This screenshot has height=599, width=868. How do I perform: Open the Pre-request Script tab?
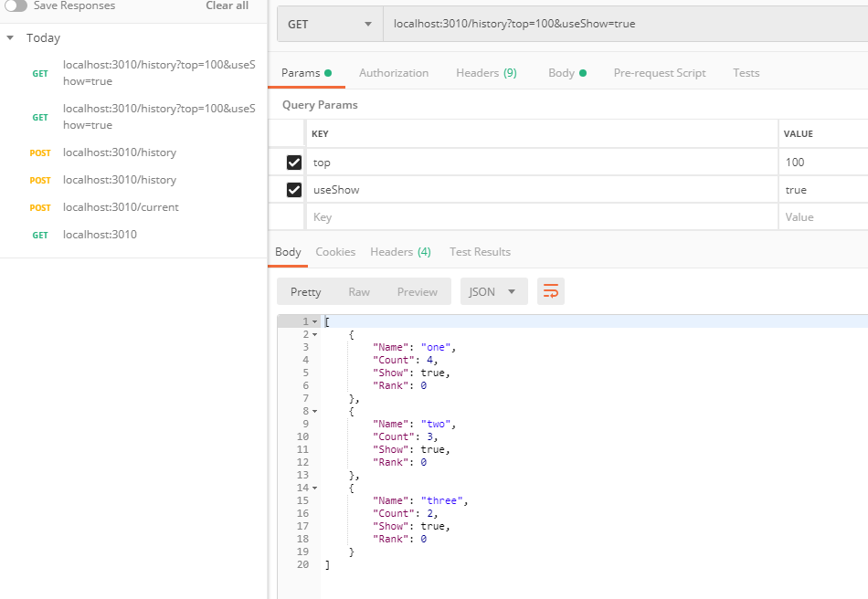[x=660, y=73]
